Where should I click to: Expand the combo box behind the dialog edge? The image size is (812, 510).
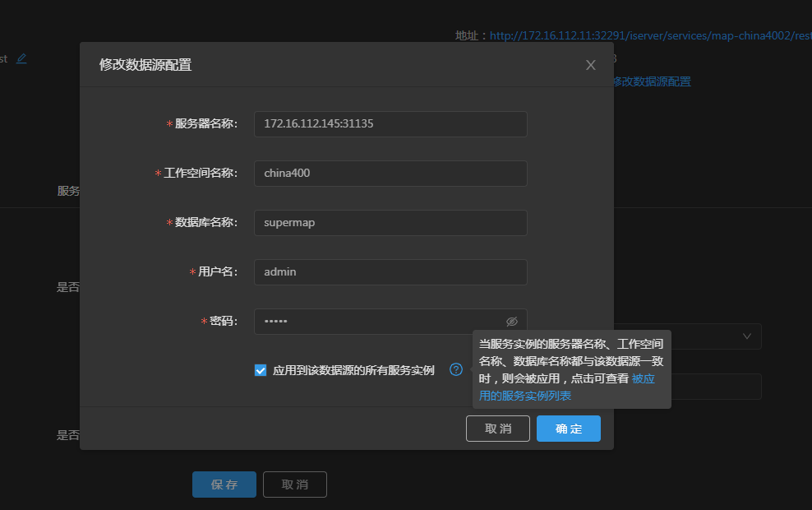tap(747, 336)
